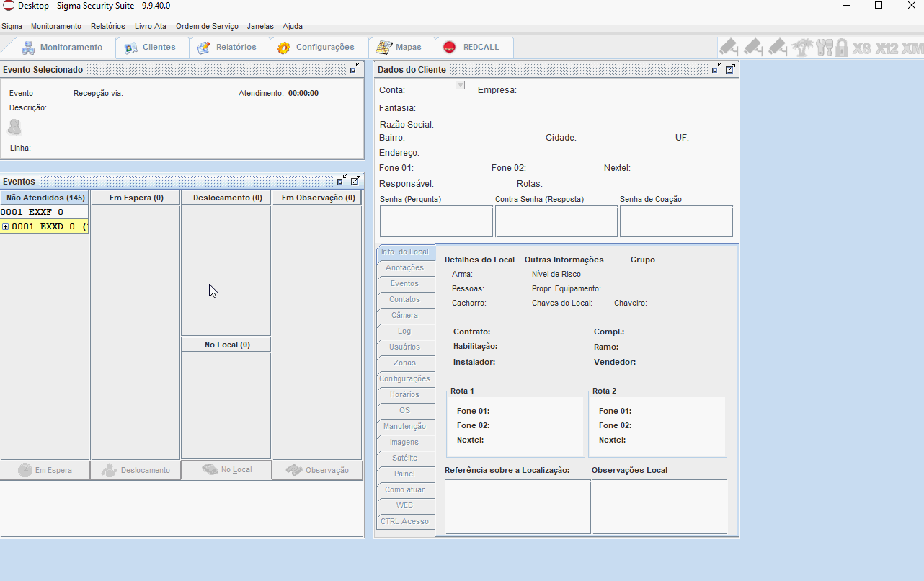
Task: Open the Livro Ata menu
Action: [x=151, y=26]
